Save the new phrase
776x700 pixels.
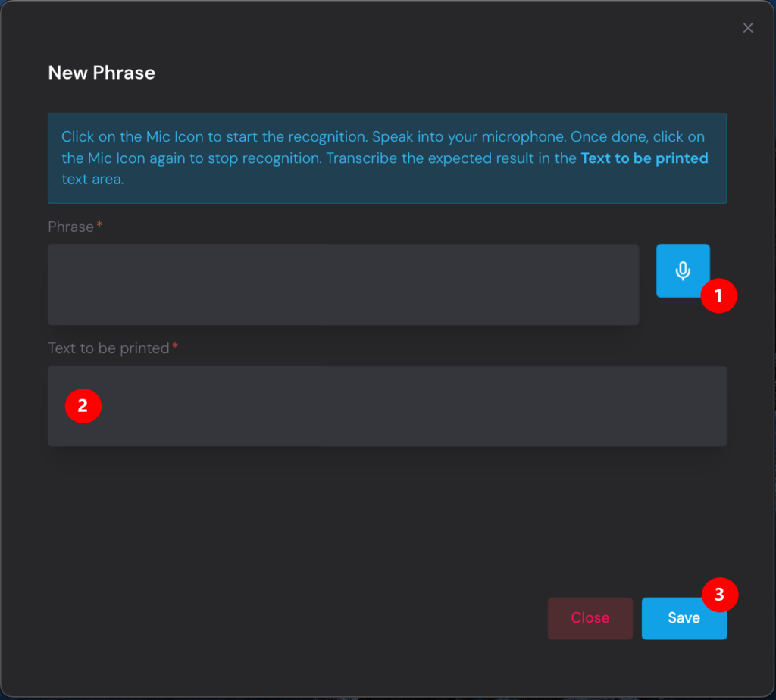683,618
